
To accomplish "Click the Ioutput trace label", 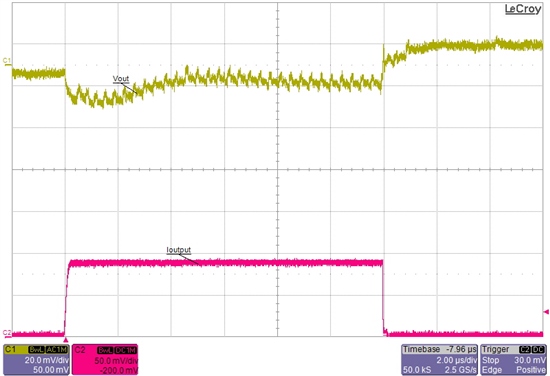I will point(179,250).
